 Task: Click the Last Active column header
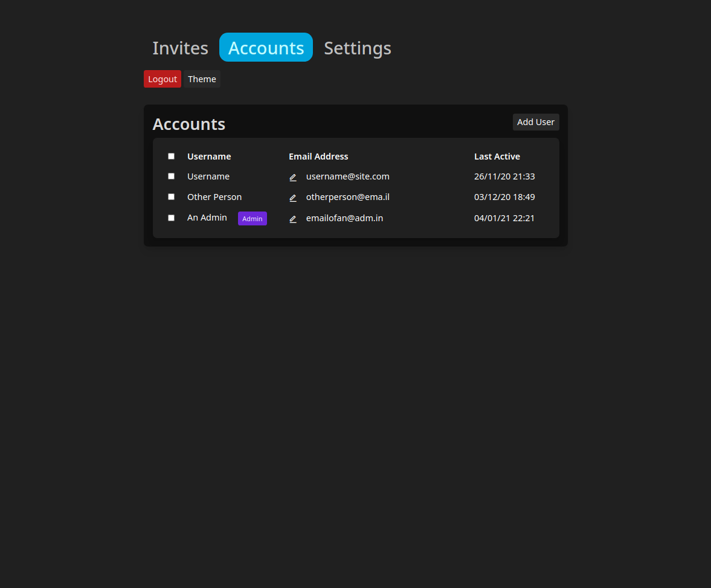pyautogui.click(x=497, y=156)
